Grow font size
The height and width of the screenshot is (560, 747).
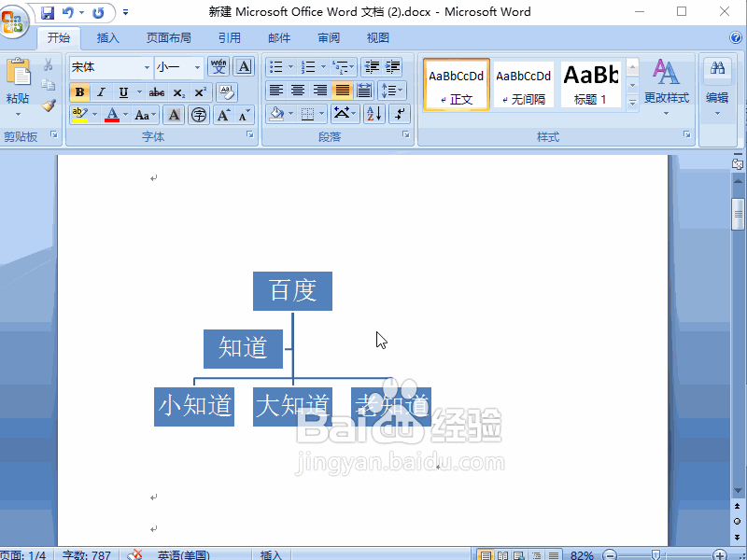coord(223,115)
